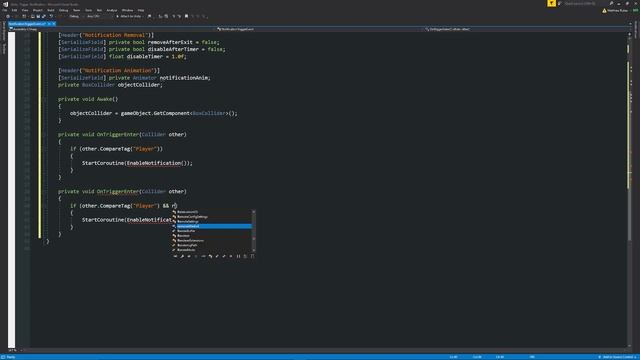Select RenderingPath in IntelliSense list
Screen dimensions: 640x360
(212, 245)
